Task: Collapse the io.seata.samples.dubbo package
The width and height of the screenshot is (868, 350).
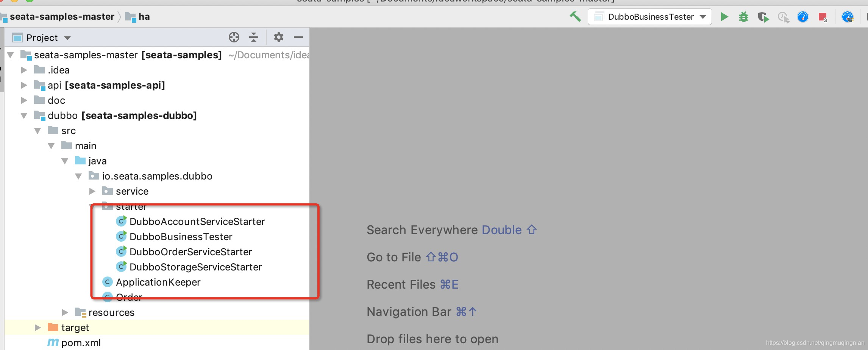Action: pyautogui.click(x=78, y=177)
